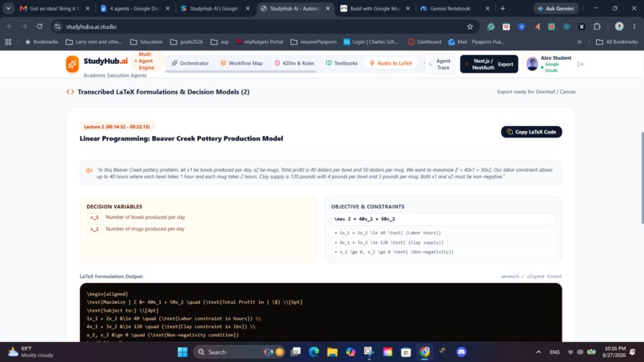Open the 420m & Rules tab
The width and height of the screenshot is (644, 362).
tap(294, 63)
